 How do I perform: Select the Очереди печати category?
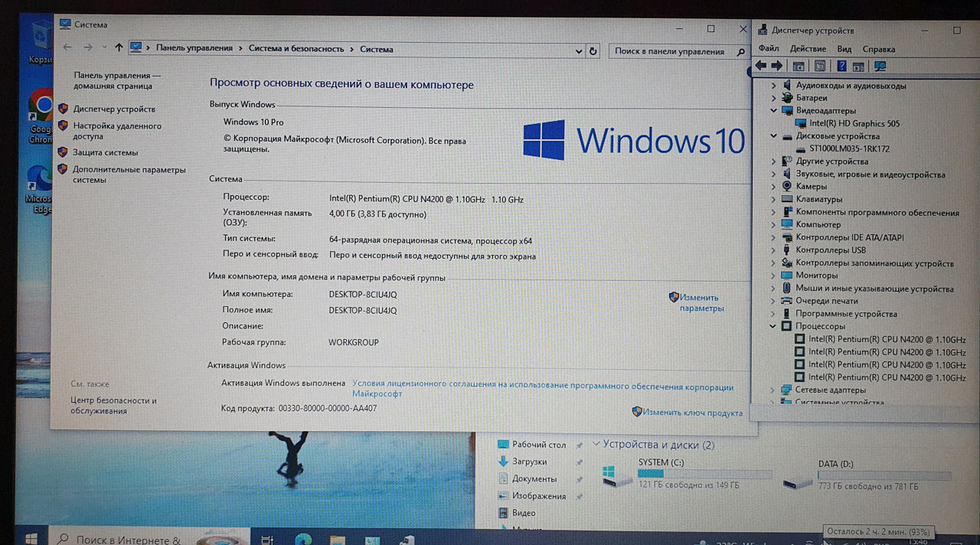(x=826, y=302)
